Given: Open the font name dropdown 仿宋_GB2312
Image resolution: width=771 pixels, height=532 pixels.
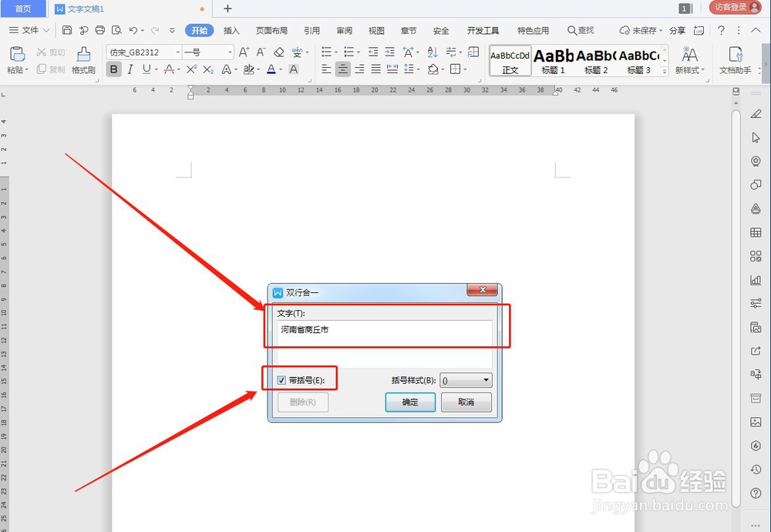Looking at the screenshot, I should (x=178, y=52).
